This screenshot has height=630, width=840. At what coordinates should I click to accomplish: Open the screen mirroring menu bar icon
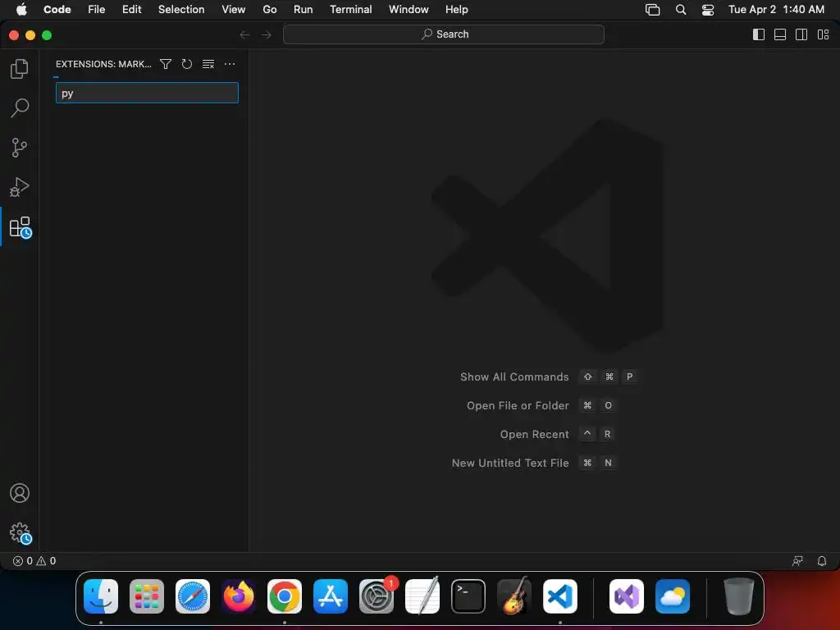coord(652,10)
